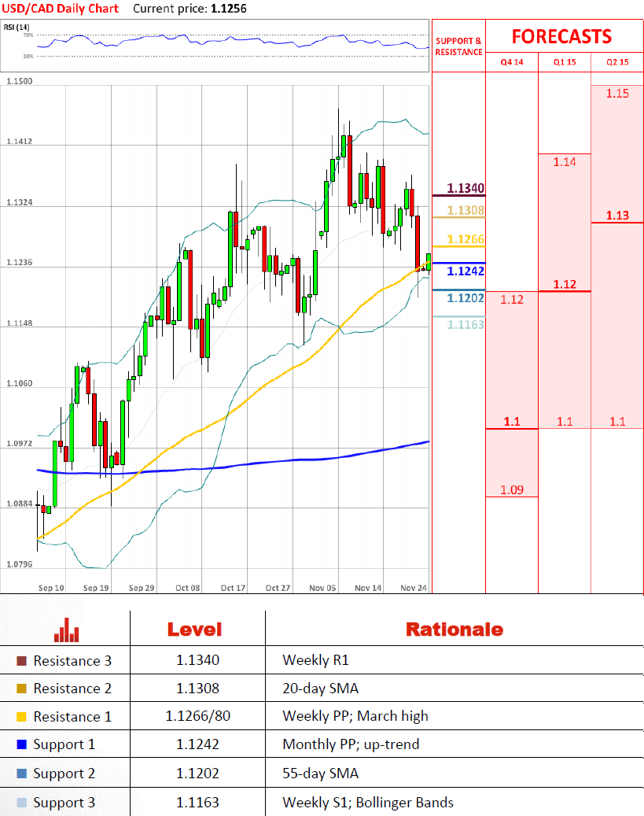Image resolution: width=644 pixels, height=816 pixels.
Task: Click the RSI (14) indicator label
Action: 17,27
